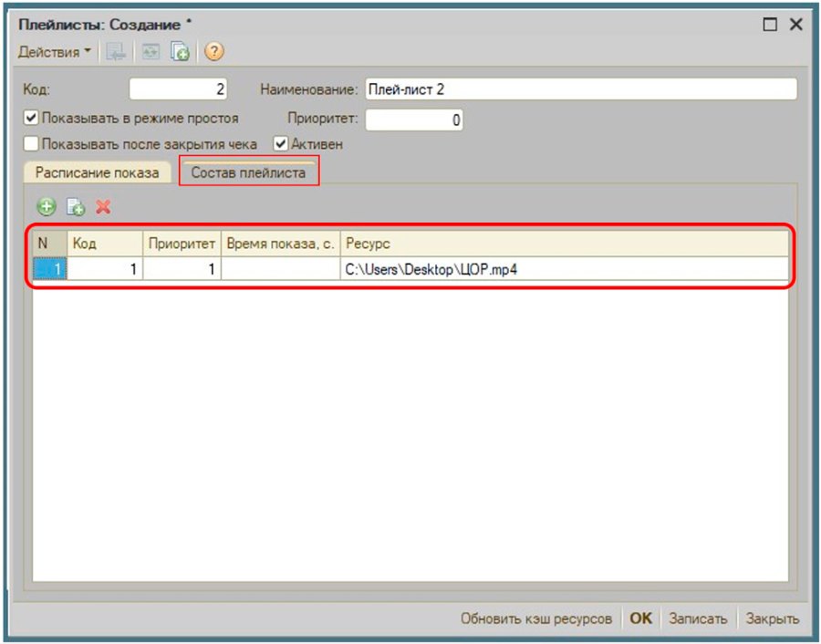
Task: Click the toolbar copy with plus icon
Action: tap(180, 52)
